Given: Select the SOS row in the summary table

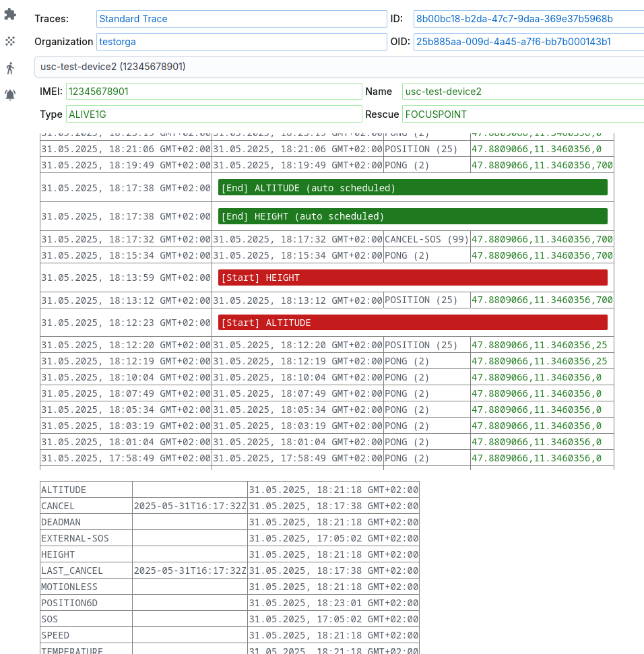Looking at the screenshot, I should (x=86, y=619).
